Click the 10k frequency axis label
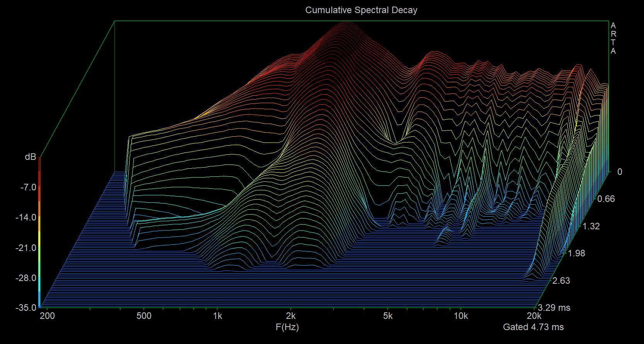This screenshot has width=644, height=344. 460,316
